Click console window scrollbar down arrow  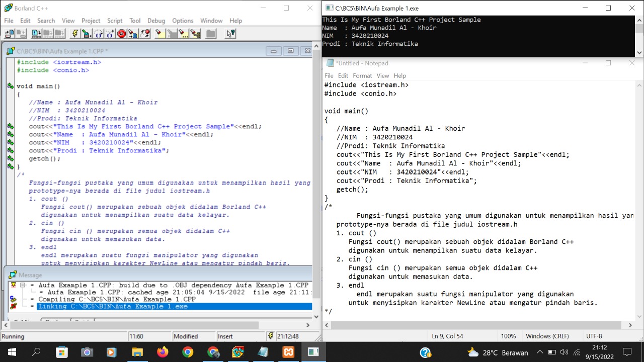tap(639, 52)
